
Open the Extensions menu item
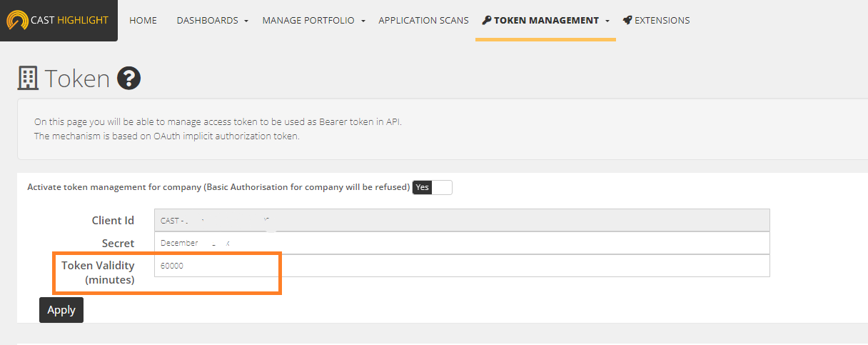(662, 20)
